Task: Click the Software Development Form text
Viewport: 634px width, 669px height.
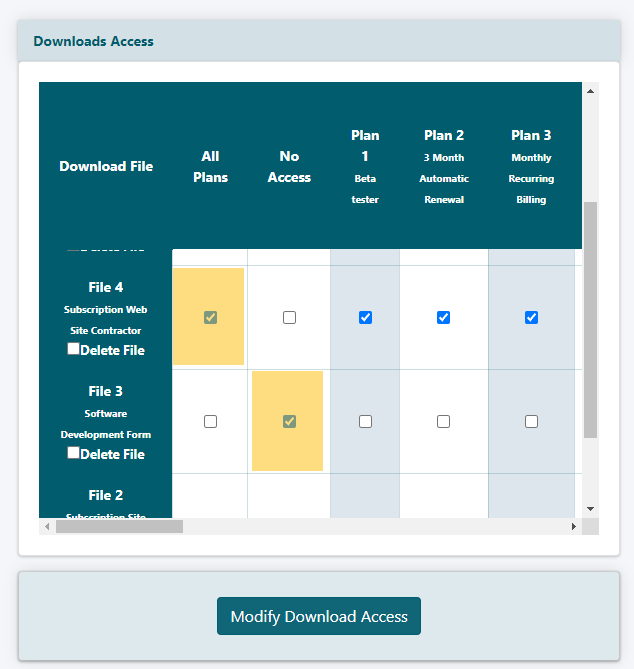Action: [x=105, y=424]
